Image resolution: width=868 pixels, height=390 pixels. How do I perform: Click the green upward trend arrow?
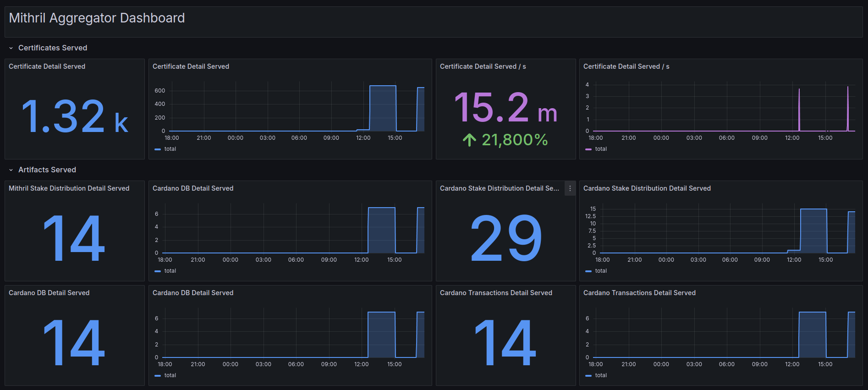pos(470,140)
